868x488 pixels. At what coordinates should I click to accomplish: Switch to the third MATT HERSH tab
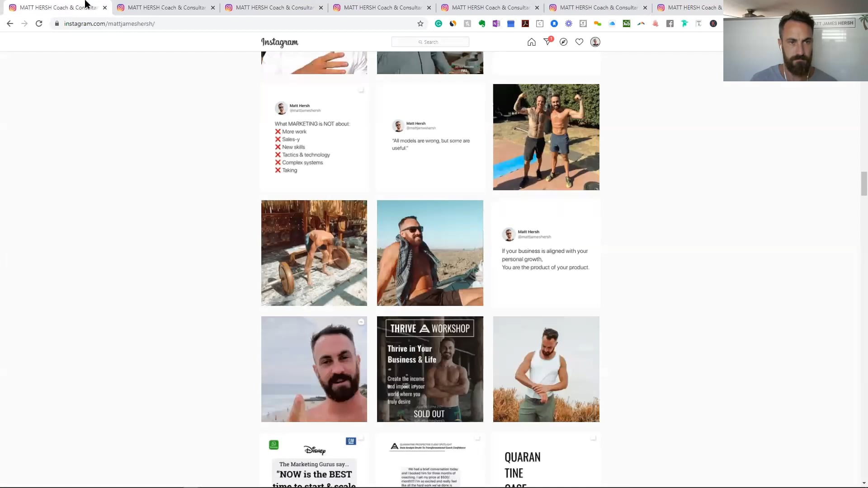tap(274, 8)
